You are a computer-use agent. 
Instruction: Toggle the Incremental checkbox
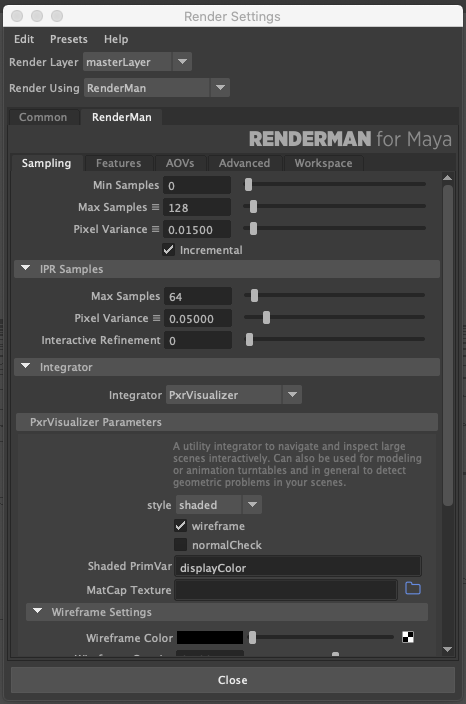point(168,250)
